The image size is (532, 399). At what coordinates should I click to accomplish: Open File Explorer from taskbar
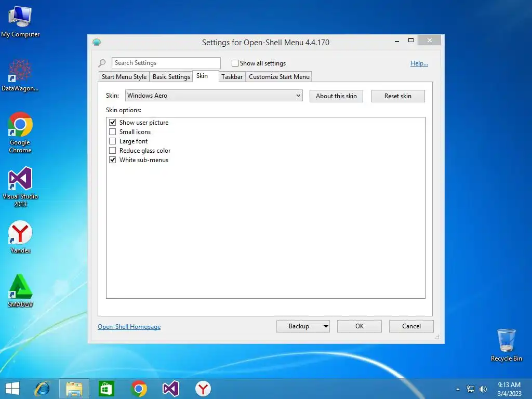pos(74,389)
